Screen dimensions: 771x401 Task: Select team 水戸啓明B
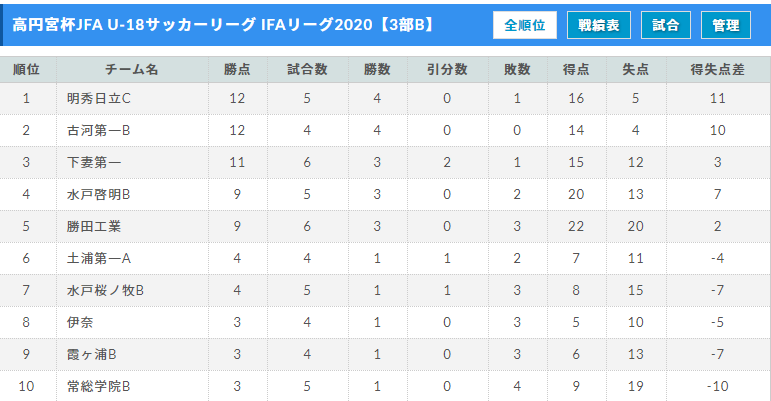[98, 194]
